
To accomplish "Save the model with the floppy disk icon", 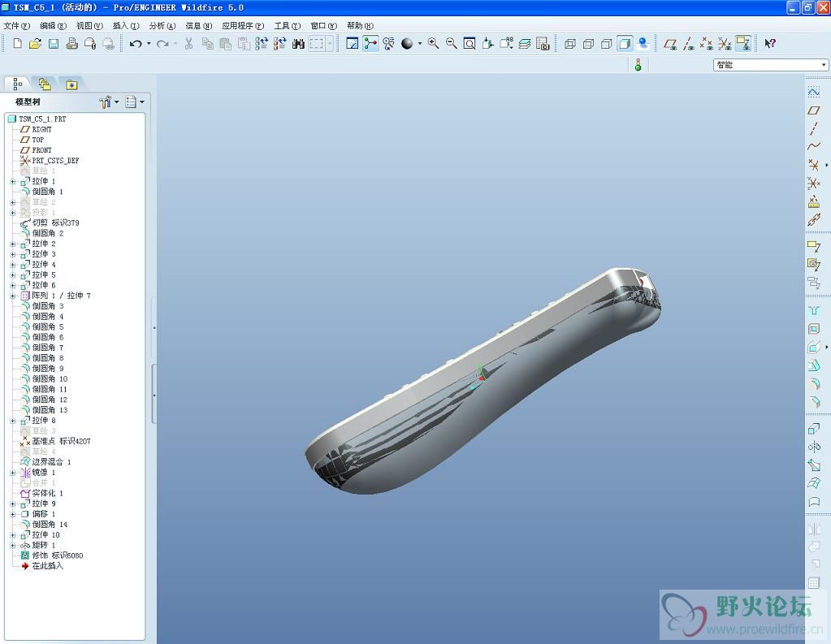I will tap(54, 44).
